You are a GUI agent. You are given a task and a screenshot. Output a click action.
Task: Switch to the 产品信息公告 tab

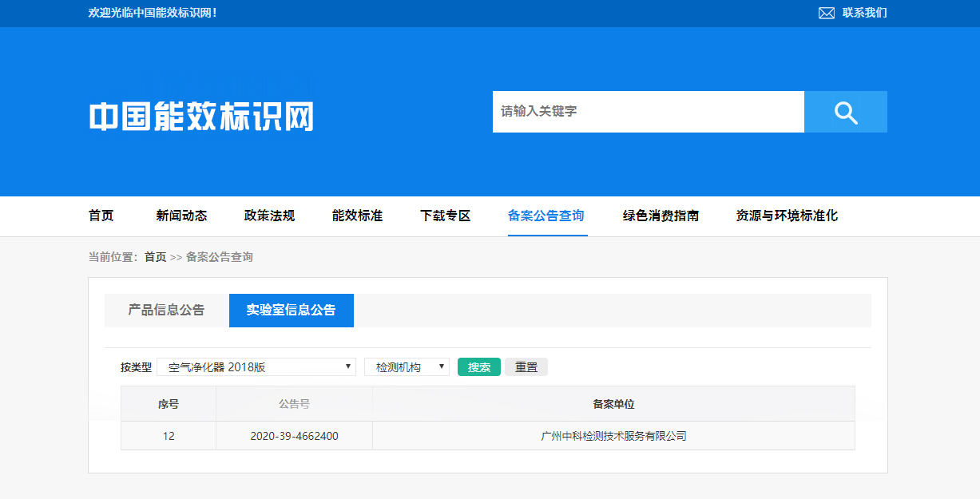click(165, 310)
